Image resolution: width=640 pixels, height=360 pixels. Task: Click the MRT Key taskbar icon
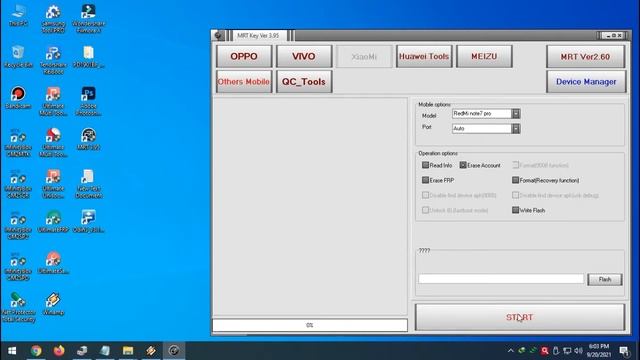174,351
